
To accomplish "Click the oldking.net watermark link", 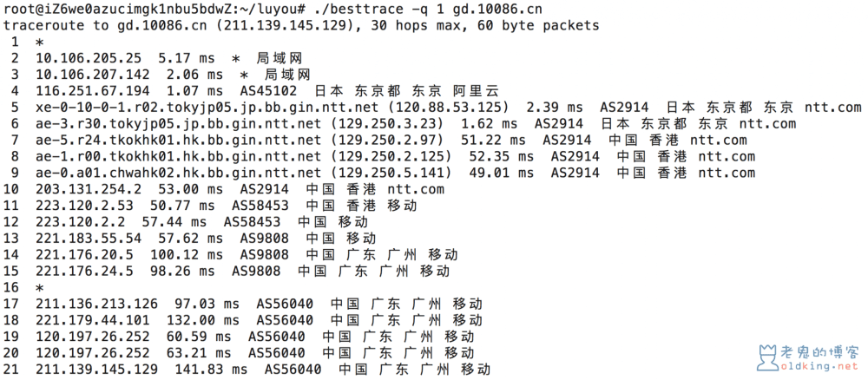I will click(819, 366).
